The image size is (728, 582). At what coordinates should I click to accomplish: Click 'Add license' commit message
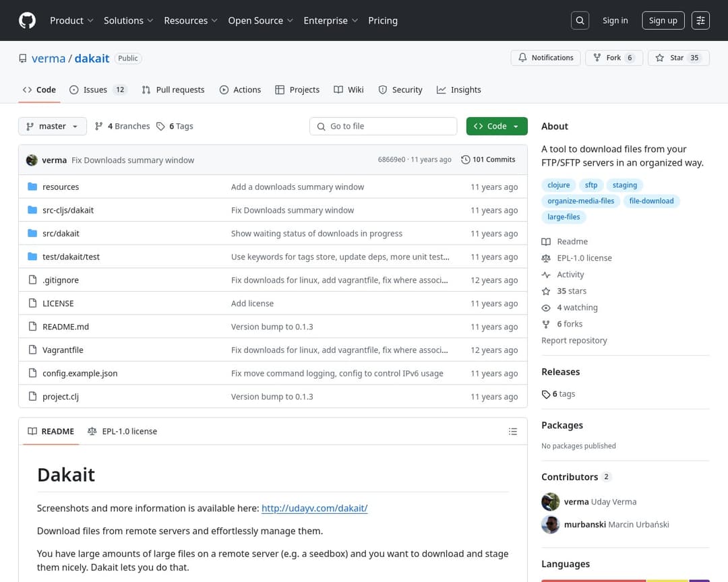click(x=252, y=304)
